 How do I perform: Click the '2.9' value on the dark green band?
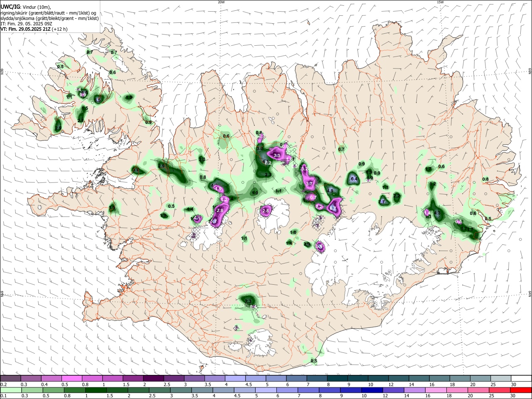pos(162,166)
